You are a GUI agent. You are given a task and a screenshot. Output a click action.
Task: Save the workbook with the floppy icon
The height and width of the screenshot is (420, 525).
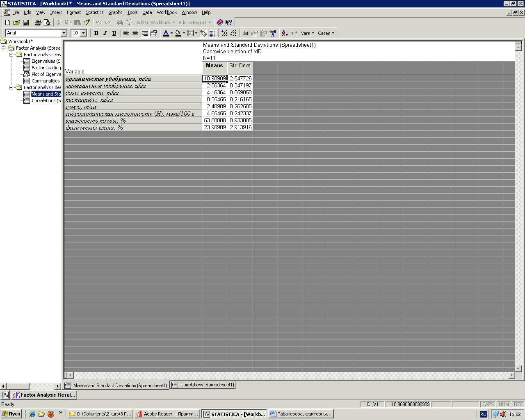(x=25, y=23)
